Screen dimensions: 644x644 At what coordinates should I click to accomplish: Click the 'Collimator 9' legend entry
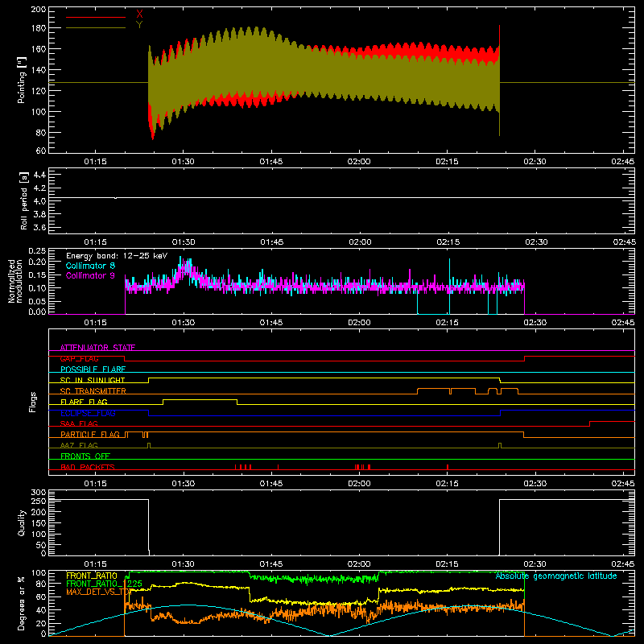[x=90, y=275]
